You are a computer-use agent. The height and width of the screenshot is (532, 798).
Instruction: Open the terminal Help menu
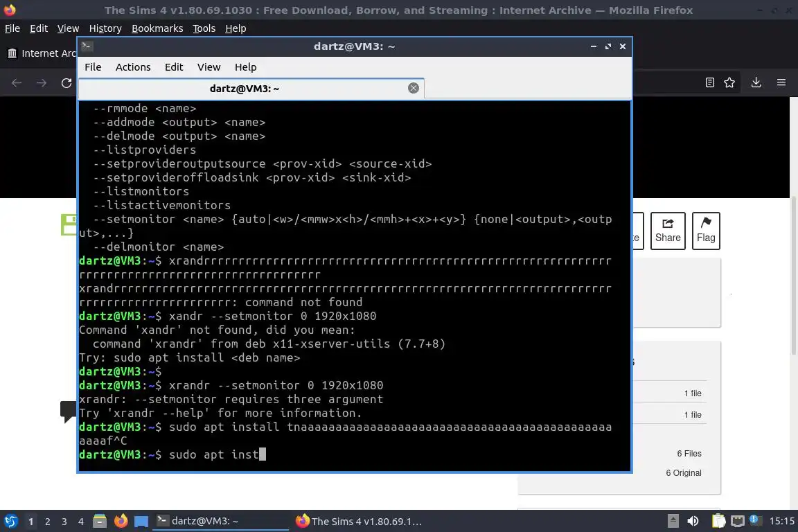click(x=245, y=67)
